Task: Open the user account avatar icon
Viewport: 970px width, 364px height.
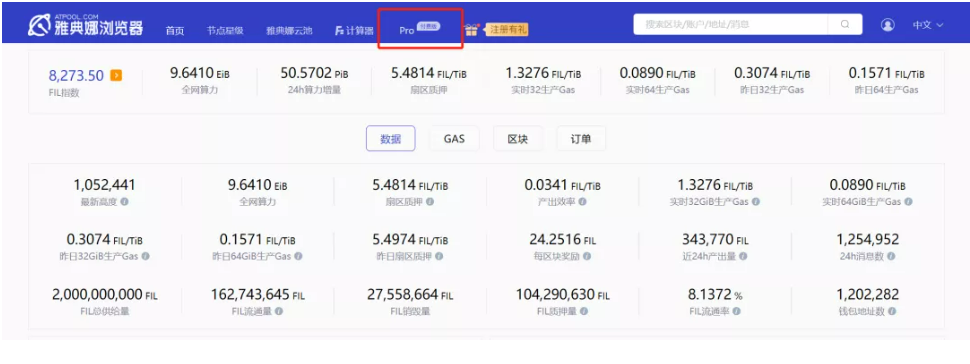Action: (x=888, y=25)
